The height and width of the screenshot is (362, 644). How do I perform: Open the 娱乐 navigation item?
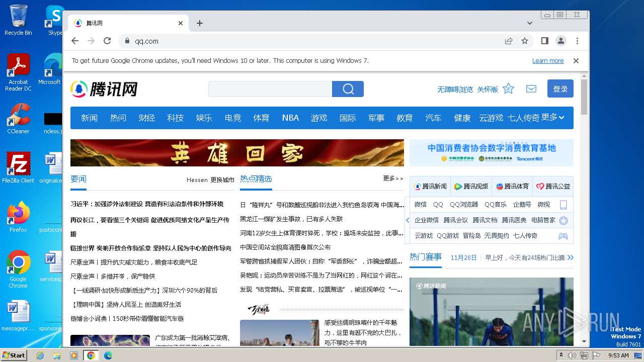coord(204,118)
